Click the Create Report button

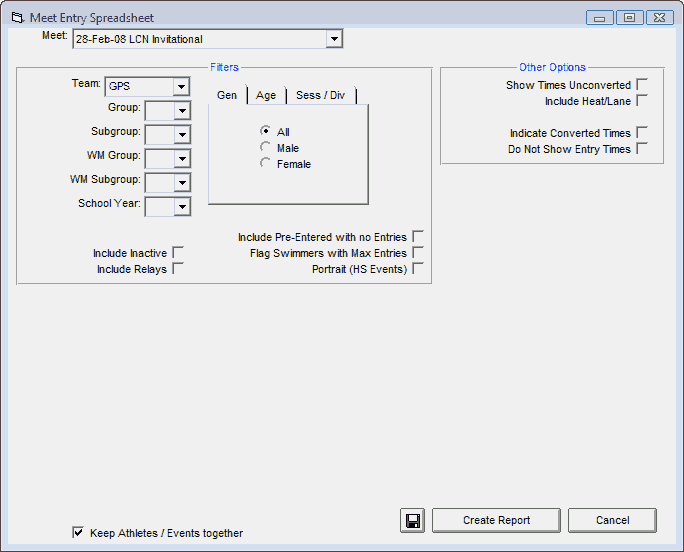pyautogui.click(x=496, y=520)
